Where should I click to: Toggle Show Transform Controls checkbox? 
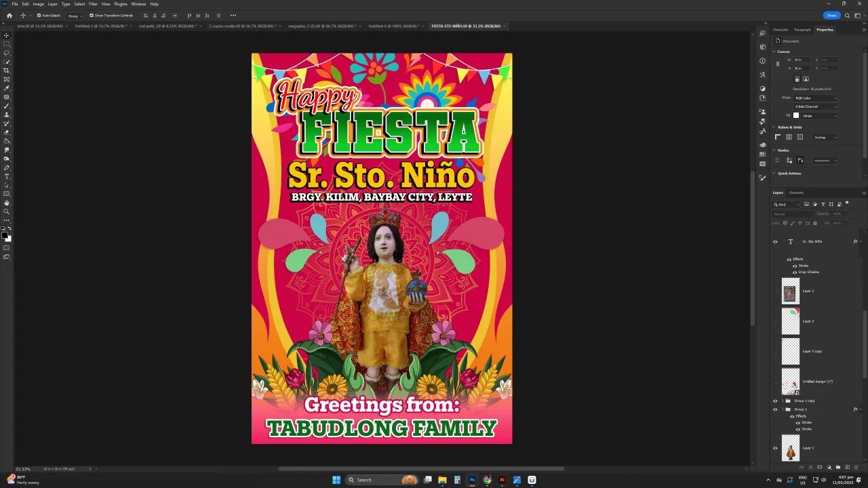(92, 16)
